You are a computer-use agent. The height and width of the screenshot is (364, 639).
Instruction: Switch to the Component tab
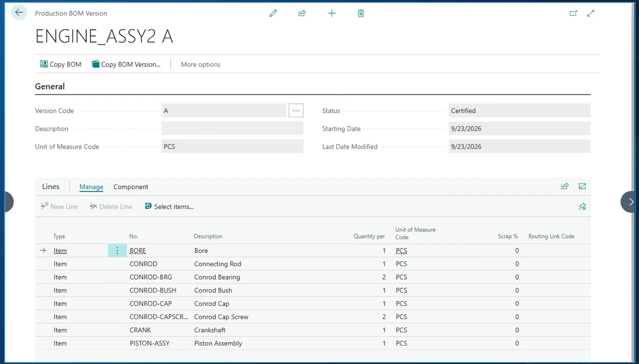131,187
